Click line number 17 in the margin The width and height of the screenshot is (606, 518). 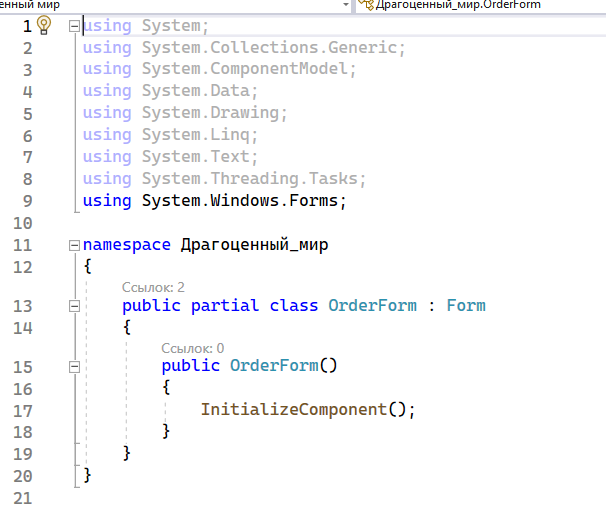[x=23, y=411]
